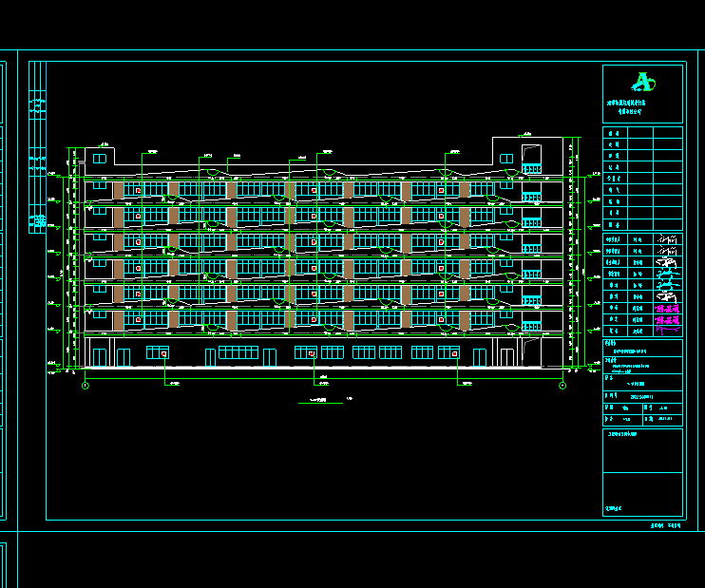Click the rooftop stair tower window on left
The width and height of the screenshot is (705, 588).
[103, 161]
